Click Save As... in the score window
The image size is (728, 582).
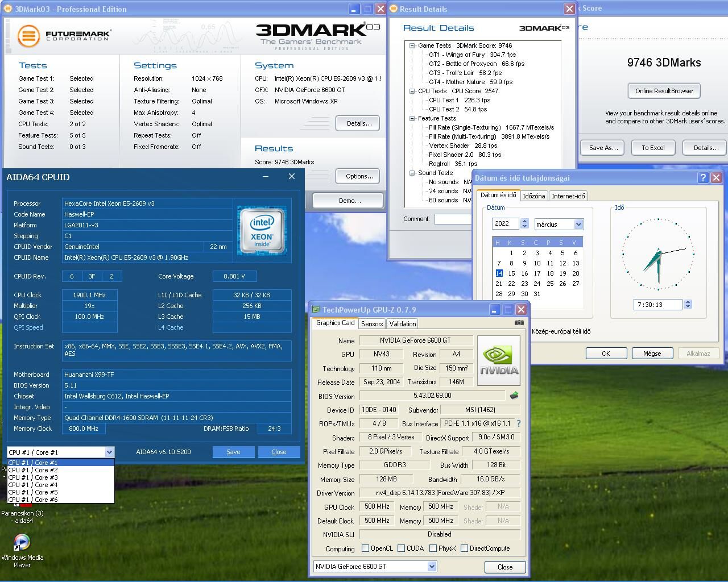point(602,148)
